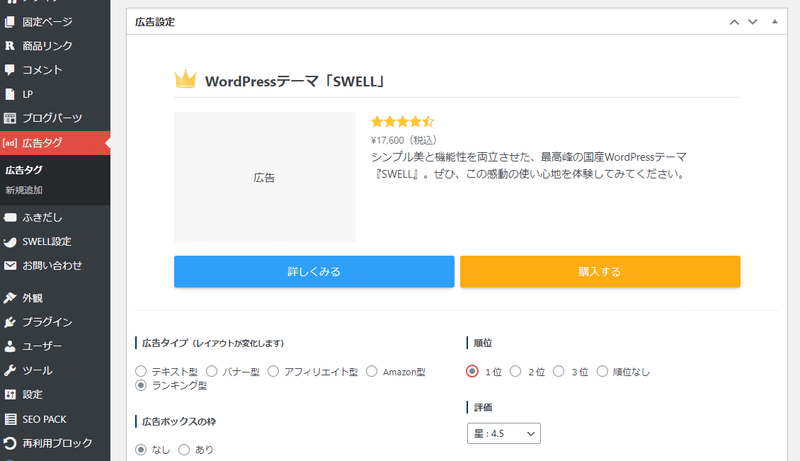The width and height of the screenshot is (800, 461).
Task: Click the SEO PACK list icon
Action: point(10,419)
